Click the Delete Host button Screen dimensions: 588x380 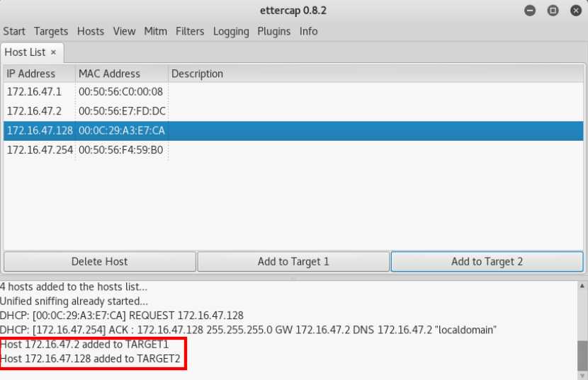click(100, 262)
